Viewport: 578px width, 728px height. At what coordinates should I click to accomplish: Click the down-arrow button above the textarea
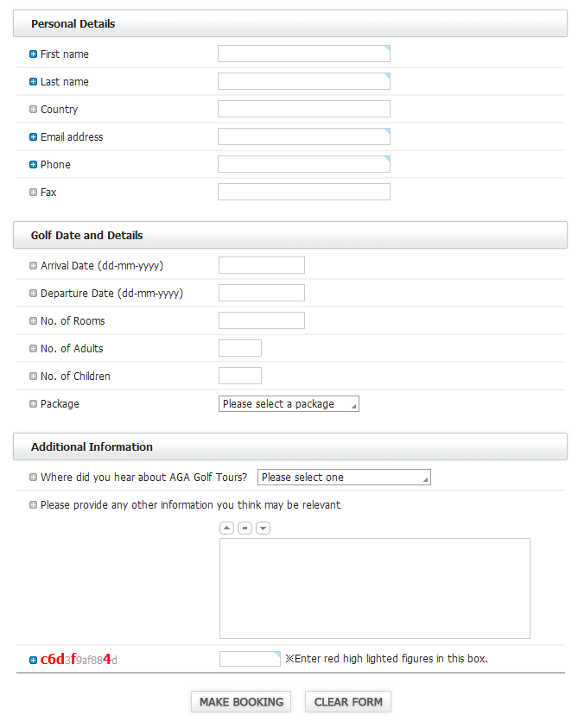pyautogui.click(x=263, y=528)
